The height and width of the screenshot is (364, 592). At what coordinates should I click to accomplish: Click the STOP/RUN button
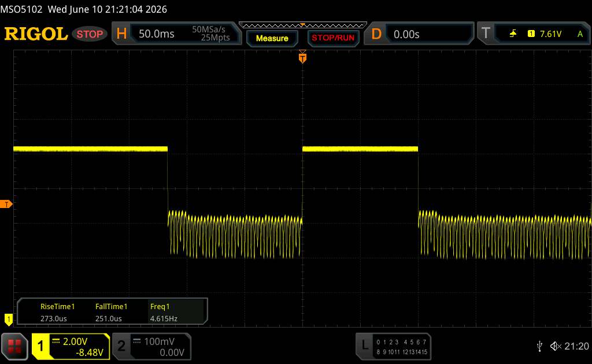[x=333, y=38]
